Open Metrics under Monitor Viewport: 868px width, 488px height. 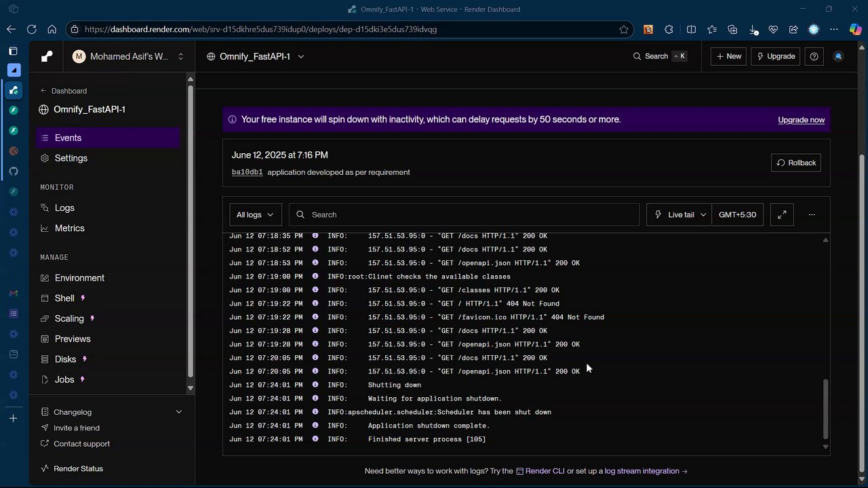(x=108, y=228)
